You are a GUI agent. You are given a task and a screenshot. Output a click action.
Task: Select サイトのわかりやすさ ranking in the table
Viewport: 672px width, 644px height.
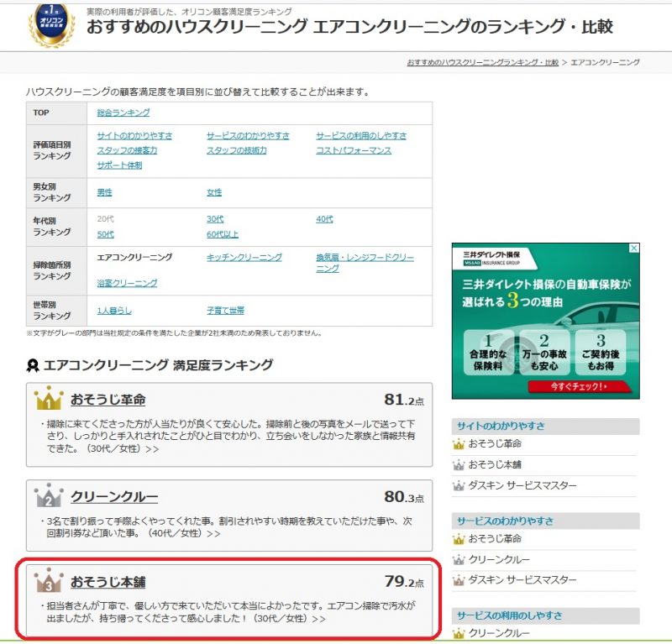point(134,136)
